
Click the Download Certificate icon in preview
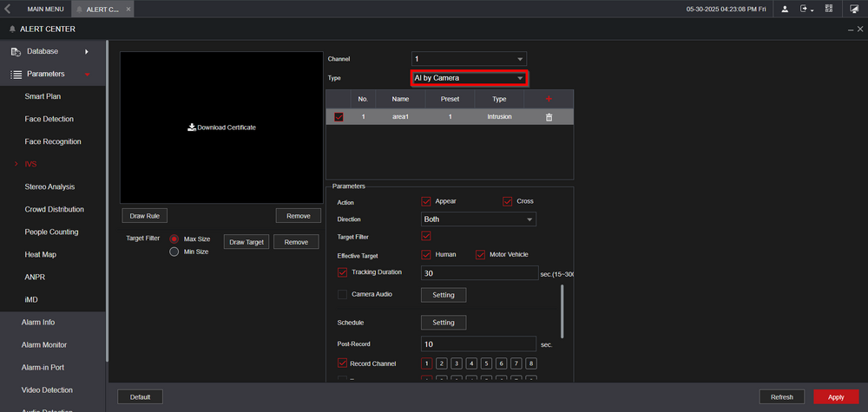[x=192, y=128]
